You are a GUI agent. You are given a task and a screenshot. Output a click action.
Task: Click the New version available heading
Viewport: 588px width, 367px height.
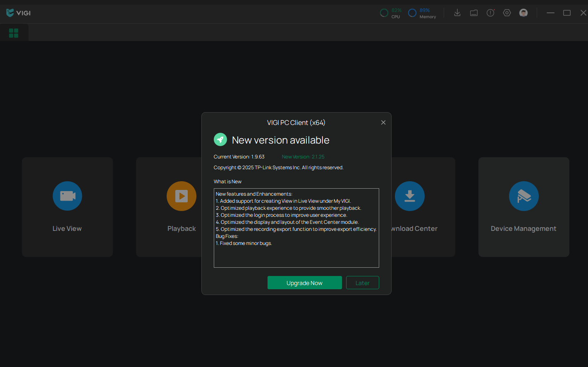click(x=281, y=140)
